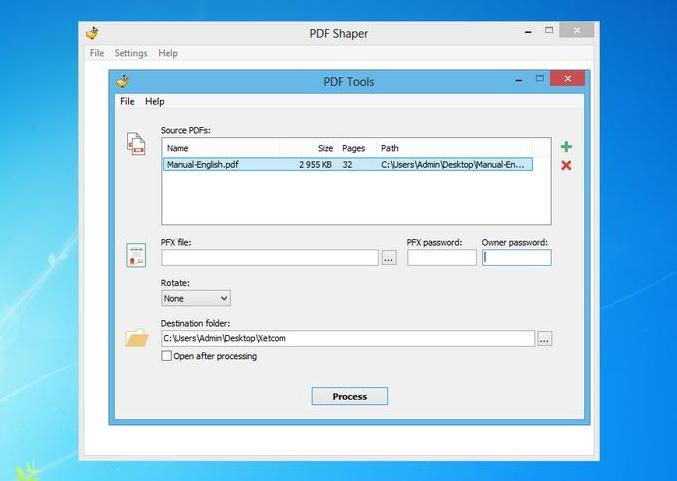Close the PDF Tools window
The image size is (677, 481).
(567, 78)
